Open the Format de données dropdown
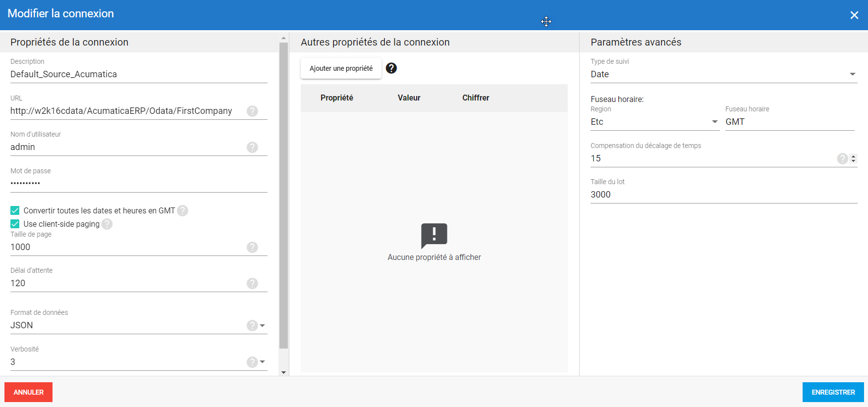 263,325
